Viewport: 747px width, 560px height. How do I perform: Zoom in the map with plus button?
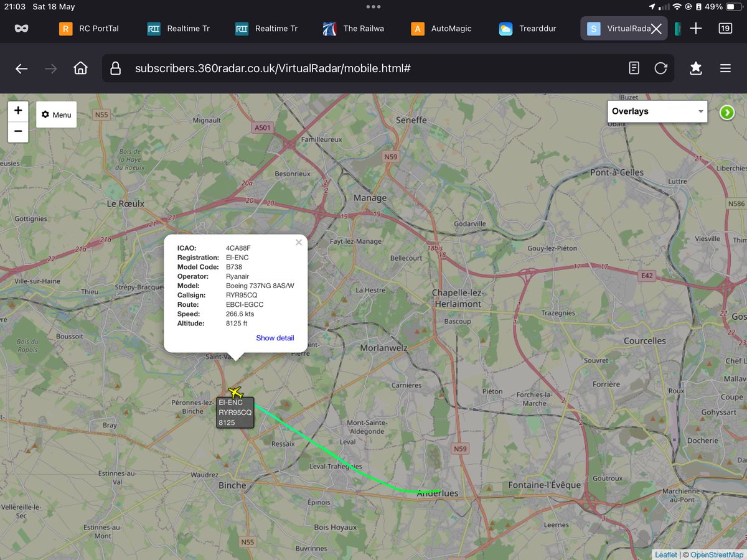point(18,111)
